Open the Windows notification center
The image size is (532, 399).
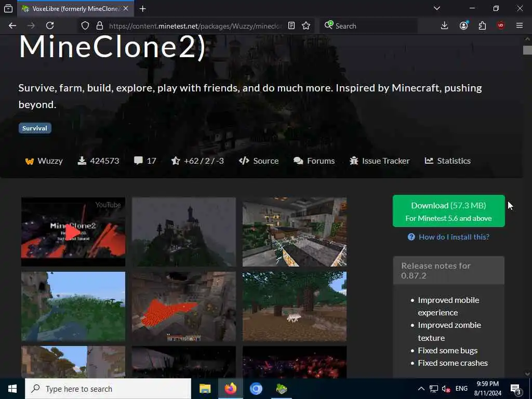[516, 389]
